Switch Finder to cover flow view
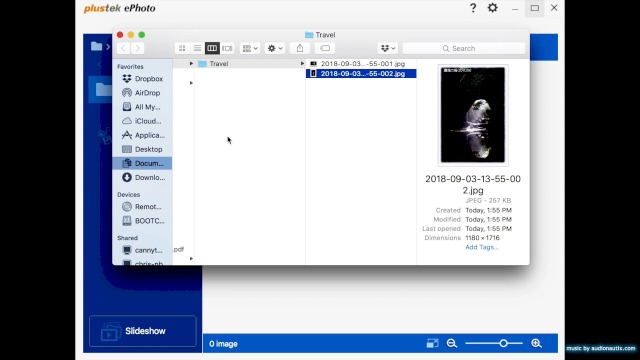The image size is (640, 360). 227,48
